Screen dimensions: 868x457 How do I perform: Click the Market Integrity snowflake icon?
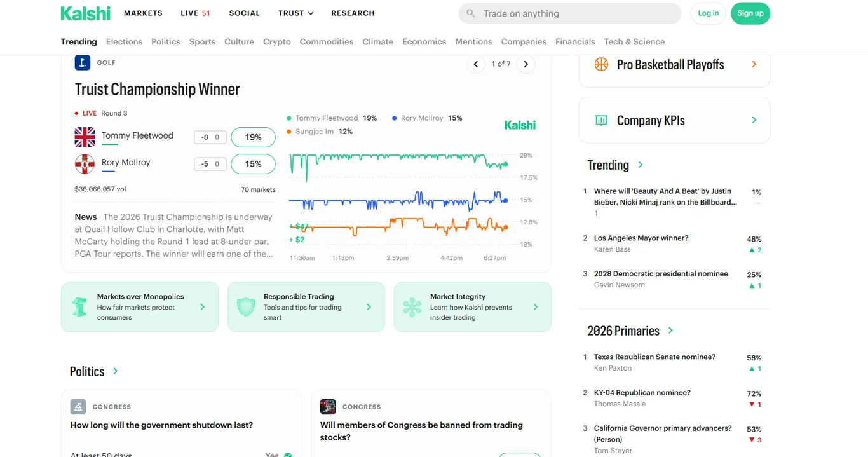412,307
